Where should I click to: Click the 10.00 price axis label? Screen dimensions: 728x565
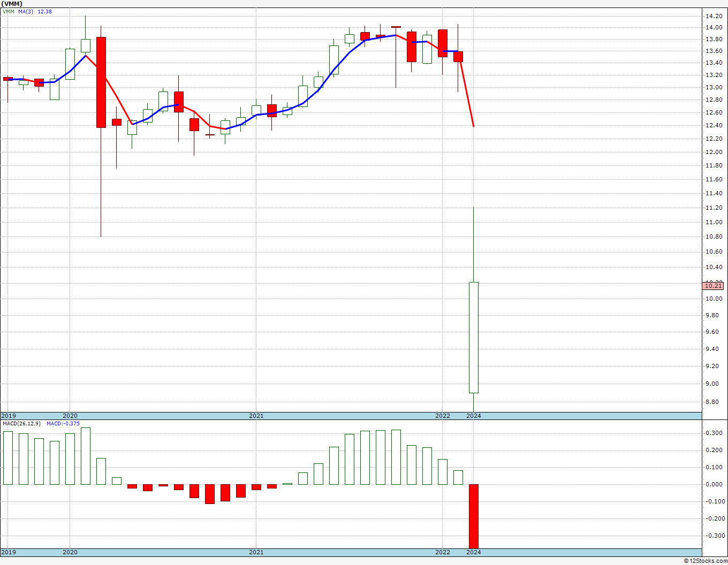pyautogui.click(x=714, y=299)
